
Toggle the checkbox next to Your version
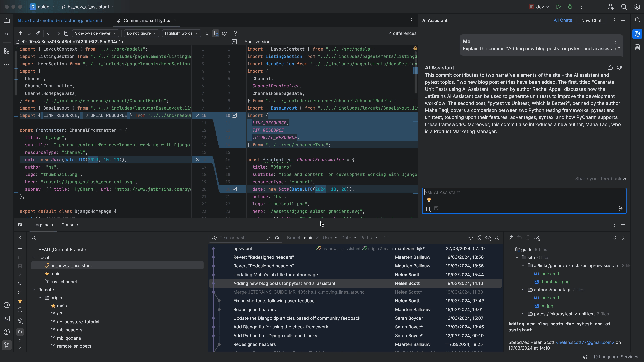[x=234, y=41]
